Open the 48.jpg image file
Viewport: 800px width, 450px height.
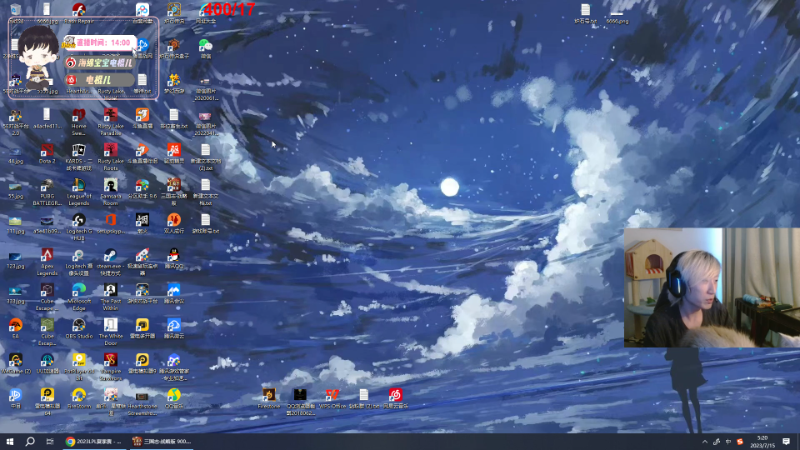(15, 152)
